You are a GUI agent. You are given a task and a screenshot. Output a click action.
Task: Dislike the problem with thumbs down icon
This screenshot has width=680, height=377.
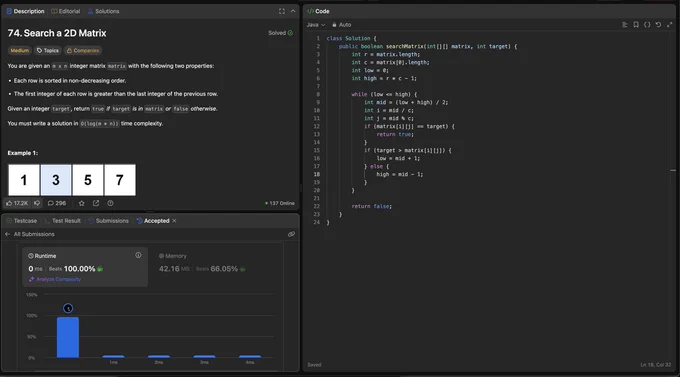tap(37, 203)
